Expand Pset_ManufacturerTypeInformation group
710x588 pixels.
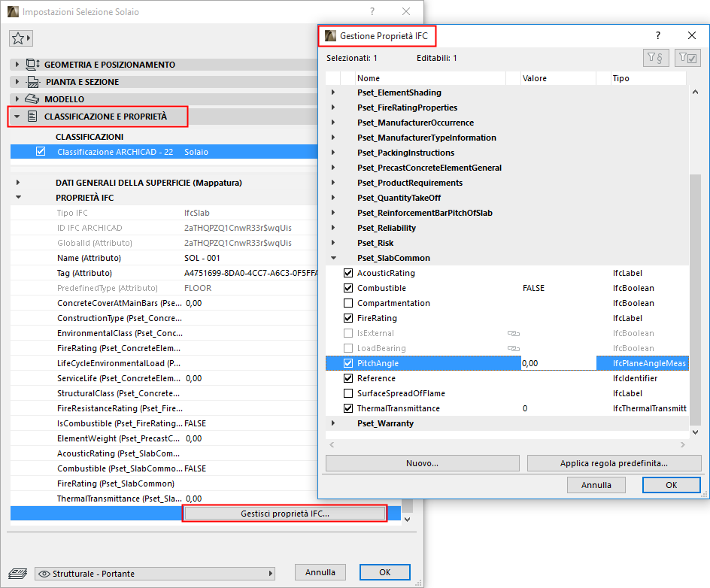click(334, 138)
